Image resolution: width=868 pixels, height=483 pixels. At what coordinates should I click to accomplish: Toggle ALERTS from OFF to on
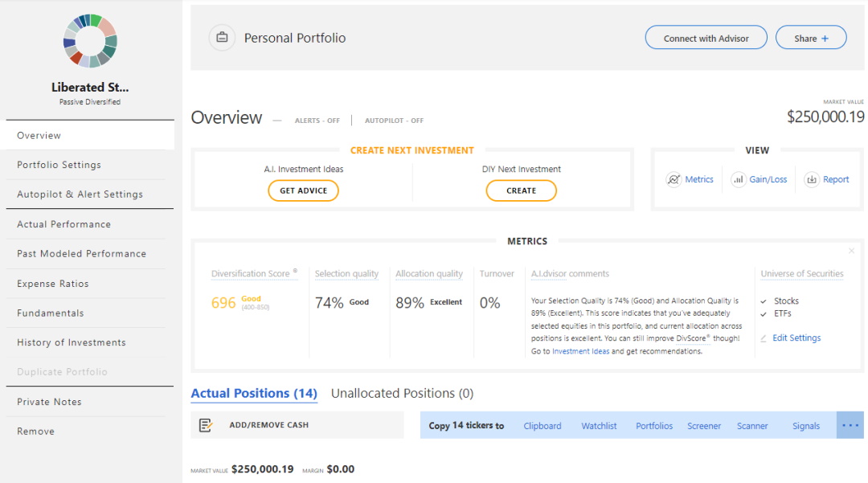point(317,121)
